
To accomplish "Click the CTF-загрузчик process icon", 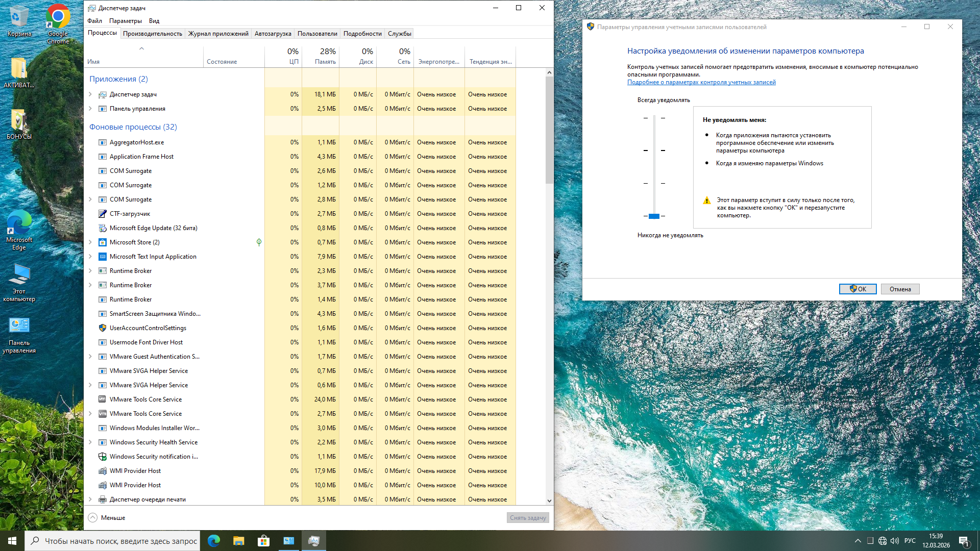I will (x=102, y=214).
